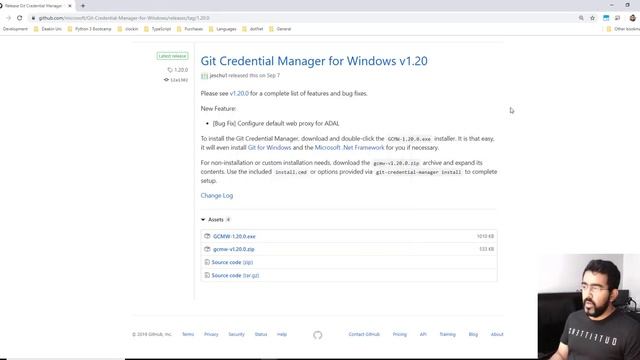
Task: Download the gcmw-v1.20.0.zip asset
Action: pyautogui.click(x=233, y=249)
